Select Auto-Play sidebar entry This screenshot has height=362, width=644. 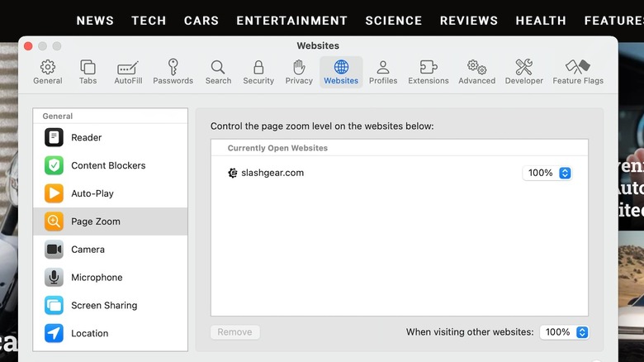111,193
